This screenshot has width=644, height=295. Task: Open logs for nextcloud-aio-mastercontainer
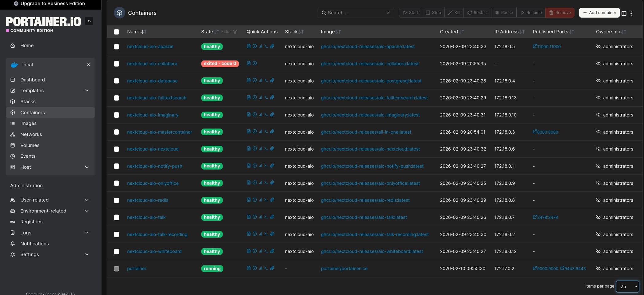tap(249, 132)
